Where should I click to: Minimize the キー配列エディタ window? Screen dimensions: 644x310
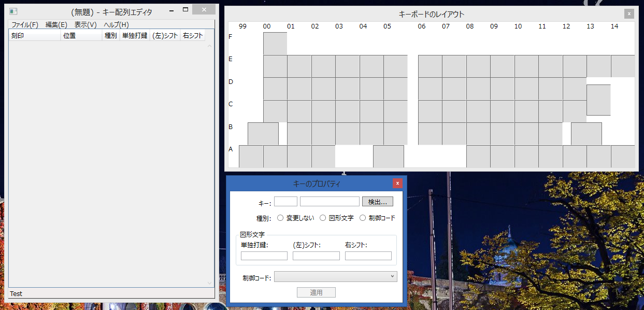pos(171,10)
